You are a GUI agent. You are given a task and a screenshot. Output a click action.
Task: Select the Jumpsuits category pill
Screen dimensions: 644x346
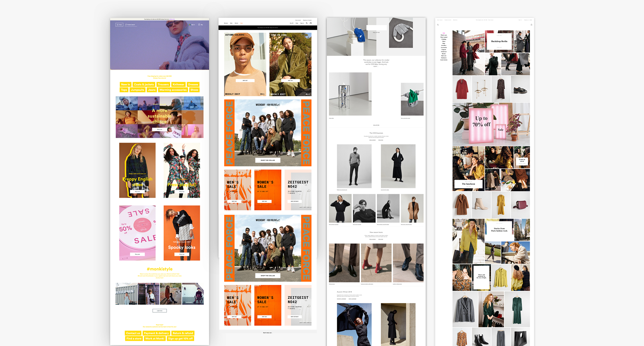[138, 90]
